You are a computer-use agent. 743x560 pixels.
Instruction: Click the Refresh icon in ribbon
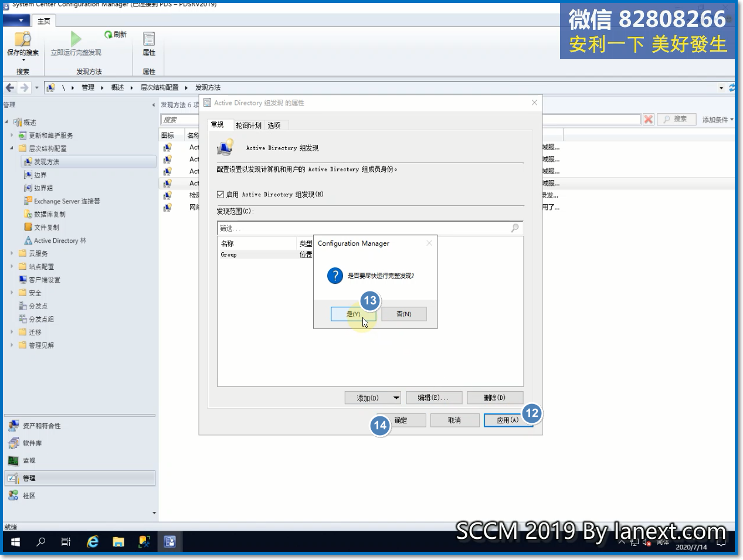(x=108, y=35)
